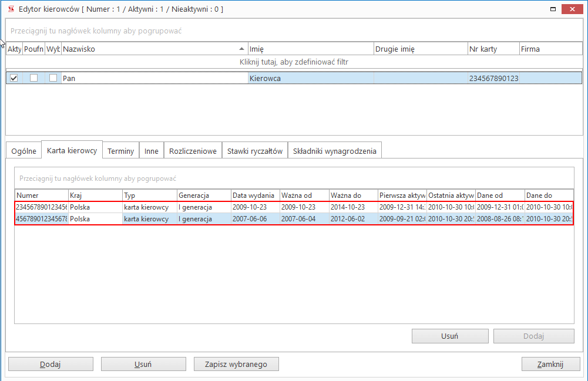Click the filter definition row
Viewport: 588px width, 381px height.
pyautogui.click(x=294, y=62)
